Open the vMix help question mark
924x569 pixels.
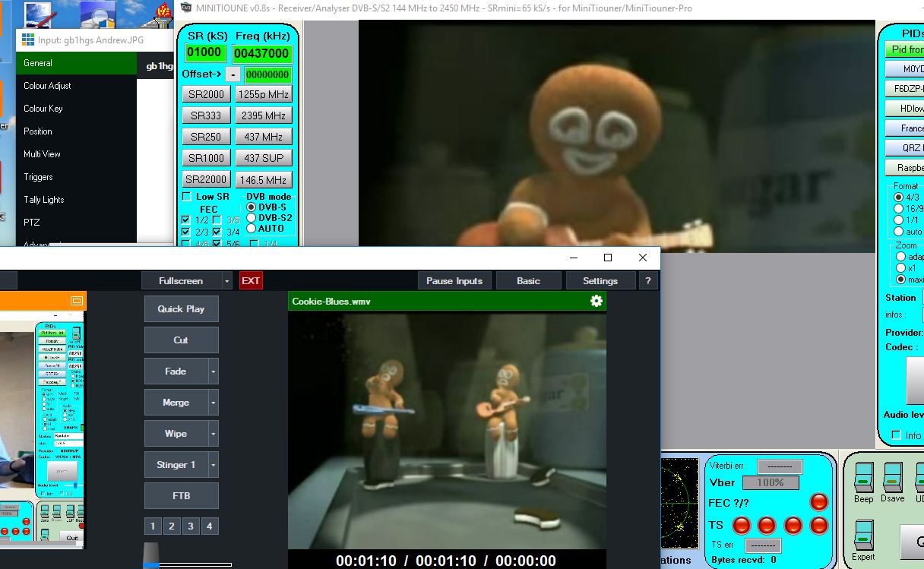[647, 281]
